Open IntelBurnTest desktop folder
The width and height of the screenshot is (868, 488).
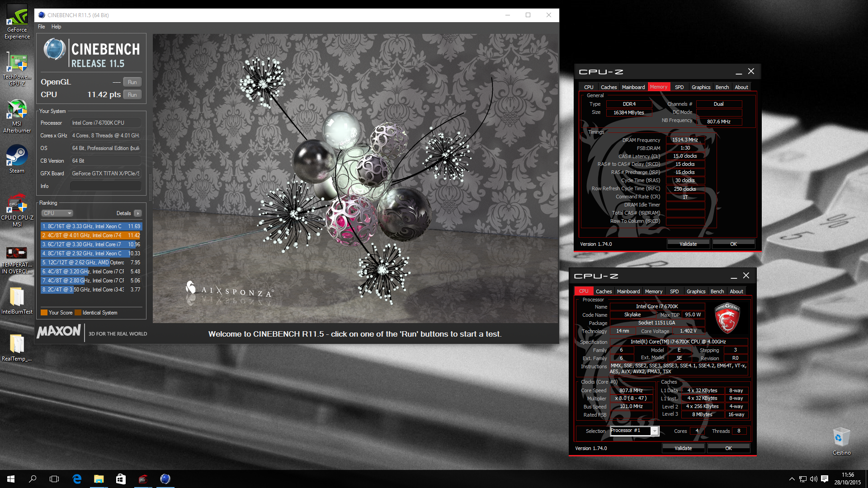click(17, 300)
